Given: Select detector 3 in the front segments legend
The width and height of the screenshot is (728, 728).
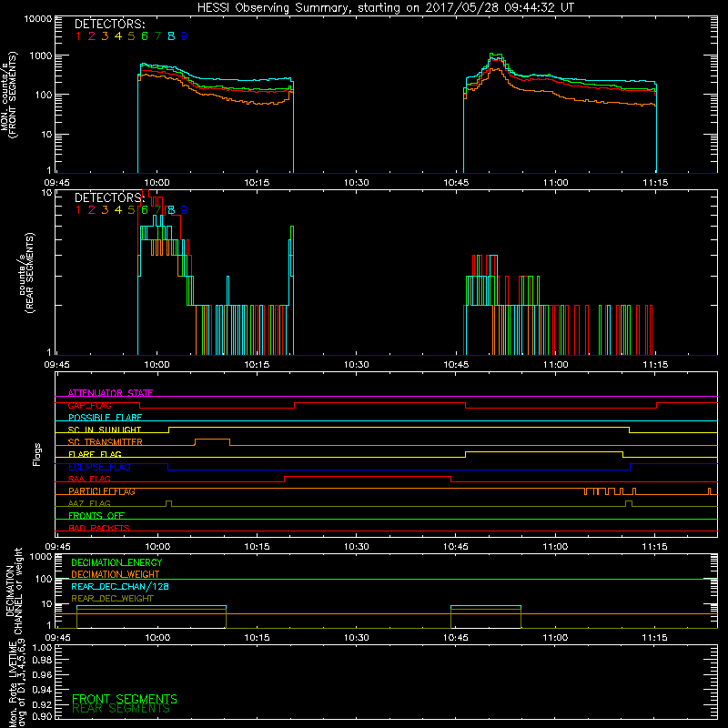Looking at the screenshot, I should pyautogui.click(x=105, y=36).
